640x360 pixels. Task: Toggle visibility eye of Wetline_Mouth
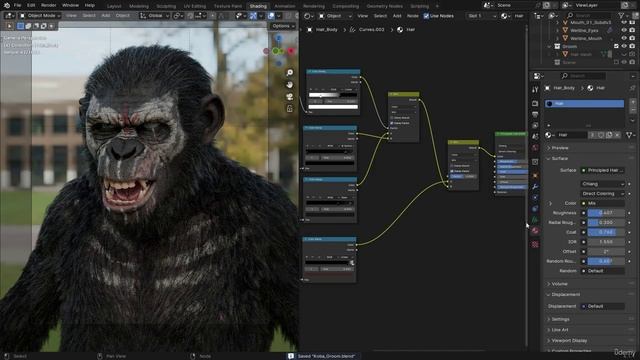(624, 38)
